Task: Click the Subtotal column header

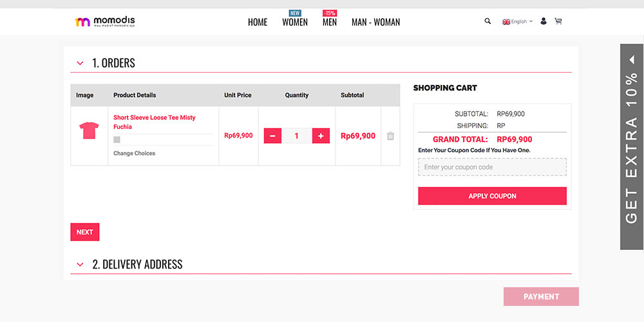Action: coord(352,95)
